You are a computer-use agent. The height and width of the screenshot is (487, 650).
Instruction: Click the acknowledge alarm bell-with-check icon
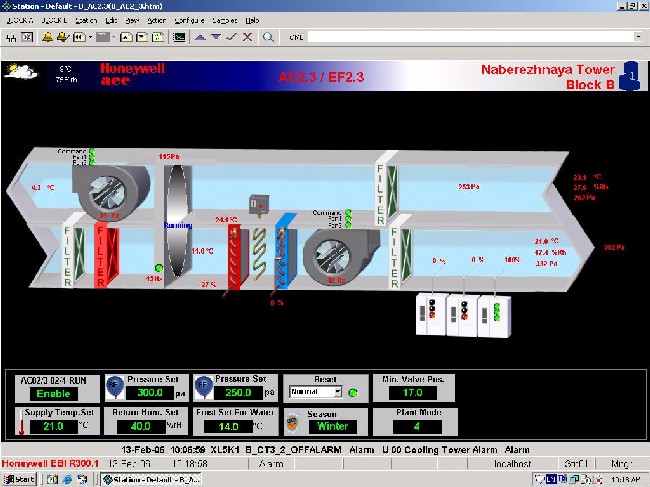click(x=63, y=37)
